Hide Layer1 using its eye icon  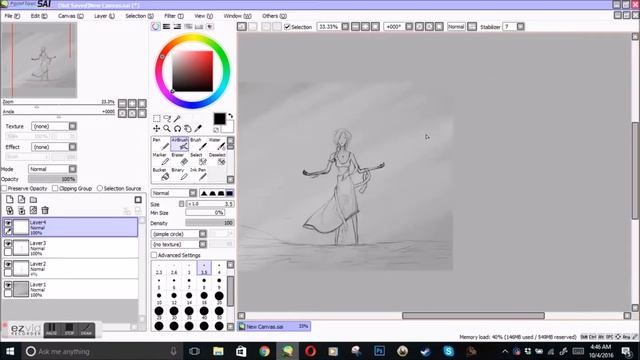point(8,285)
